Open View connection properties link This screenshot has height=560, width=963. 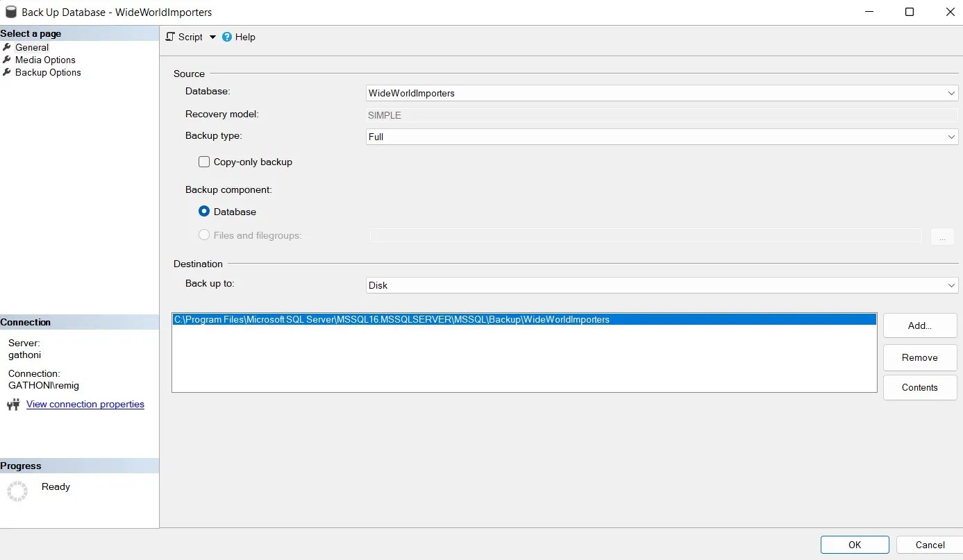[x=85, y=404]
